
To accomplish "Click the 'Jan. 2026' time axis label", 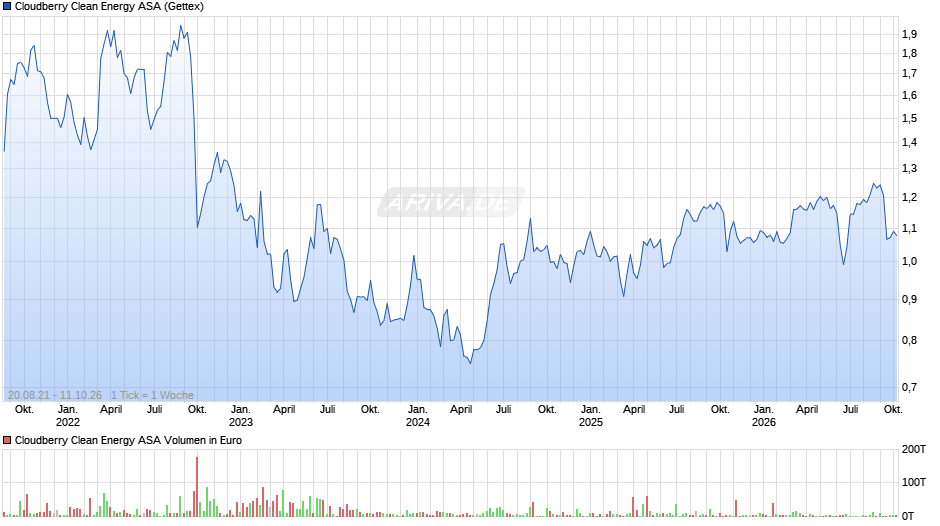I will click(764, 416).
